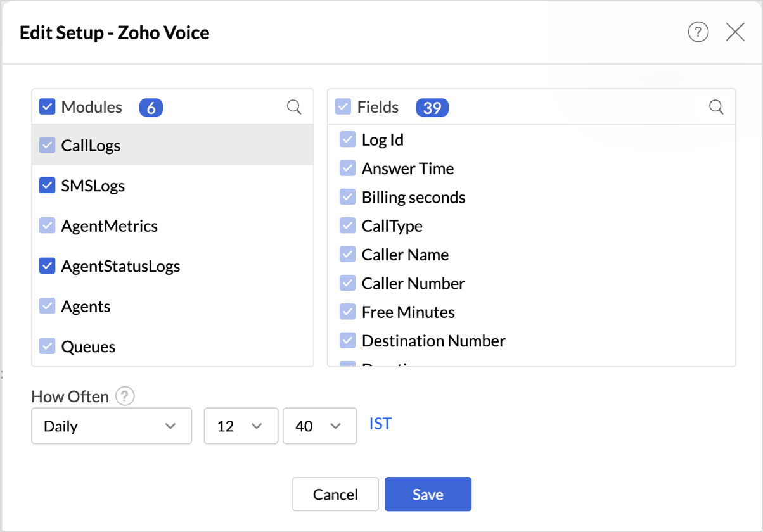Open search in the Fields panel
The height and width of the screenshot is (532, 763).
tap(716, 107)
